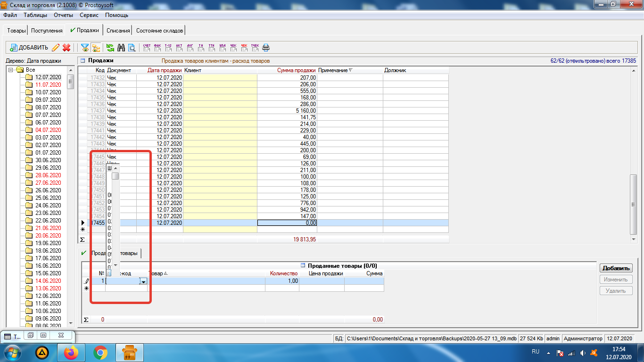Open search with the binoculars icon
Viewport: 644px width, 362px height.
click(x=121, y=48)
